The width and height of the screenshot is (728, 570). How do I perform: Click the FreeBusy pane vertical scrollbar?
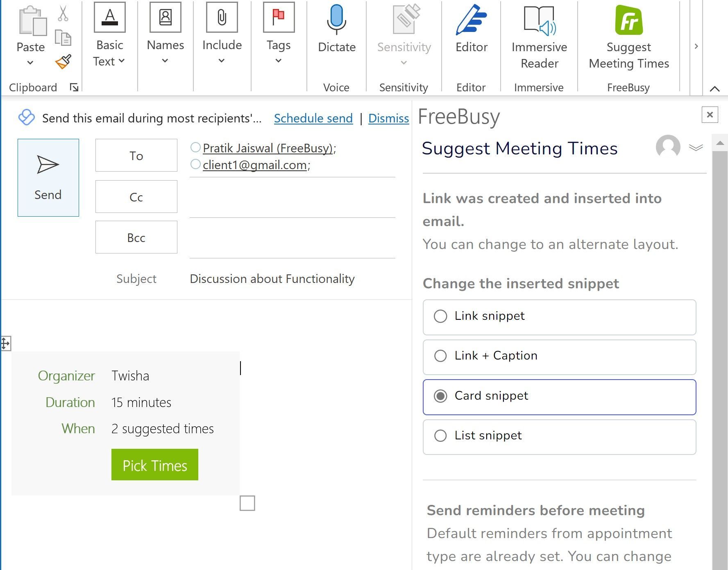point(719,328)
